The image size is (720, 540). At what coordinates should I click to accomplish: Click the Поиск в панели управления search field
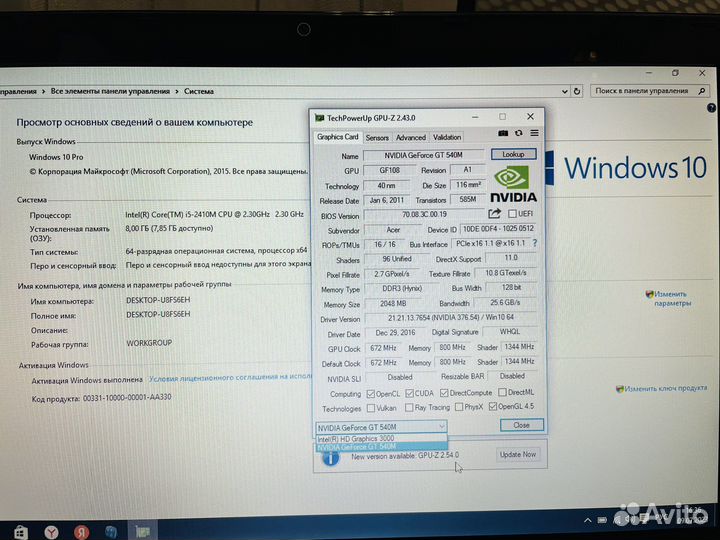(649, 91)
